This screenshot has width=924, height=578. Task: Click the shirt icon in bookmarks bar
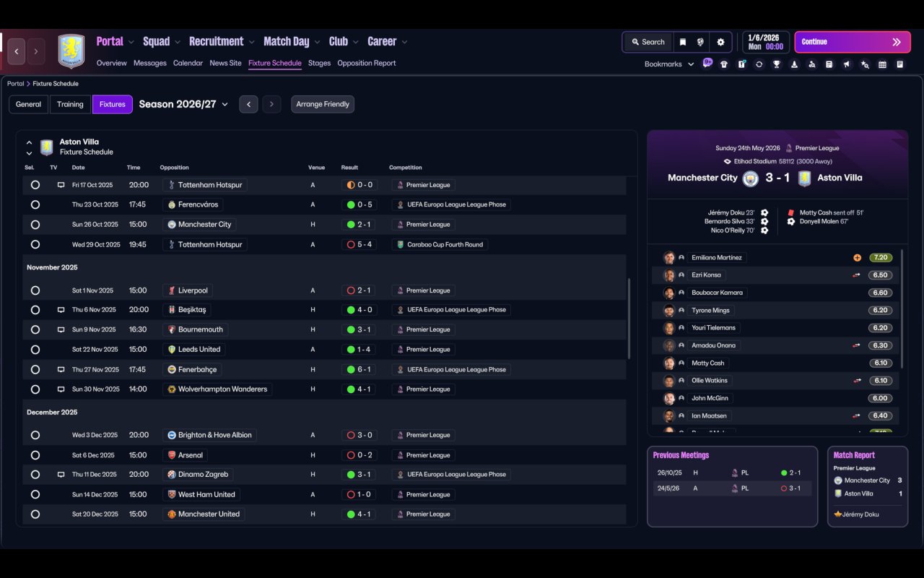(724, 64)
